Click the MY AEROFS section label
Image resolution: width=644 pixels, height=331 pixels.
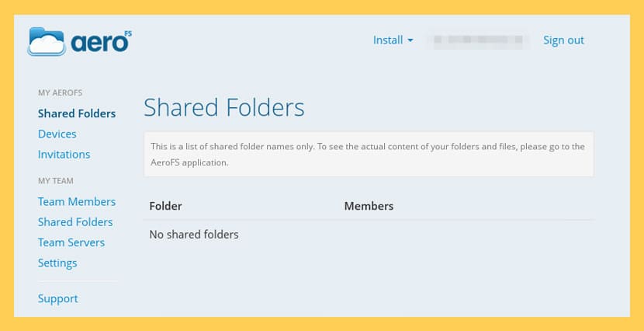60,93
